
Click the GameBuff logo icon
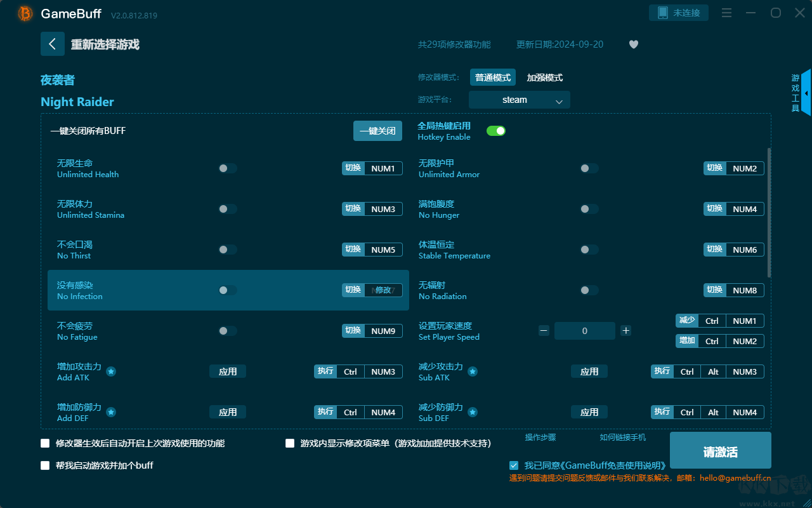point(25,13)
